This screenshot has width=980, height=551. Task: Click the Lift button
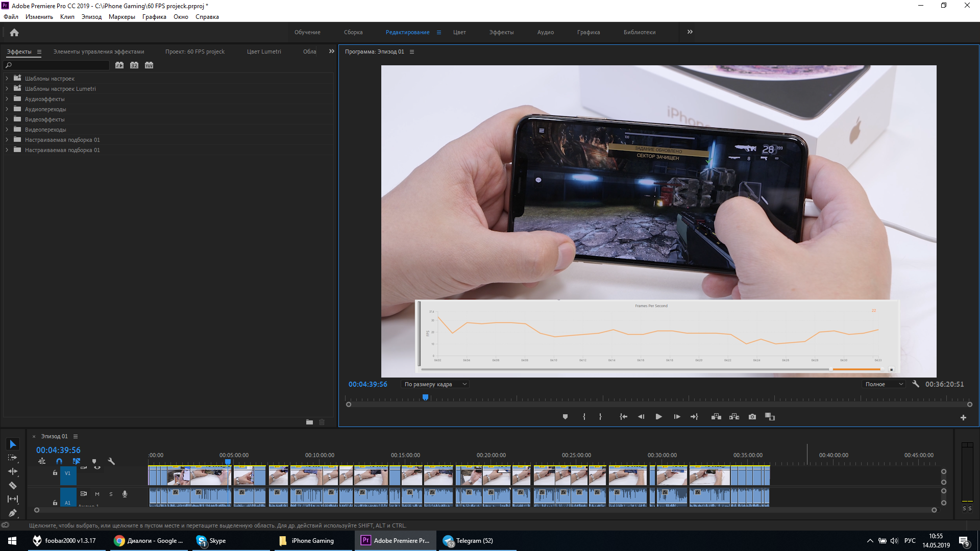(716, 417)
